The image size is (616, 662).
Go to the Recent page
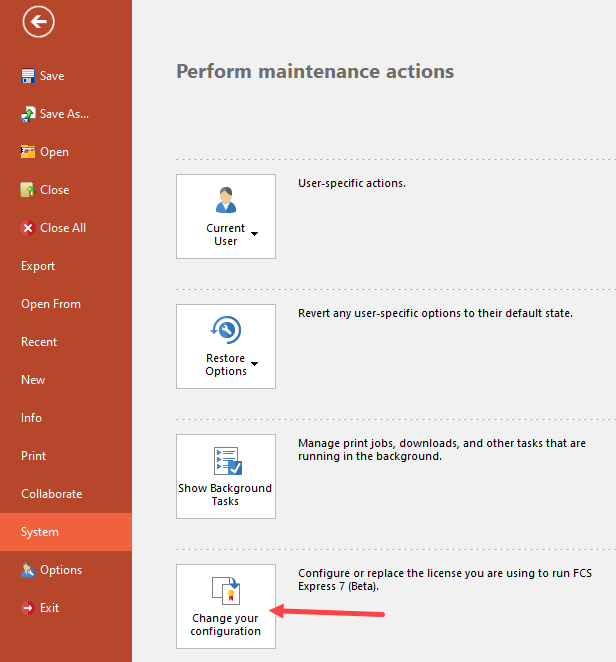click(x=39, y=342)
